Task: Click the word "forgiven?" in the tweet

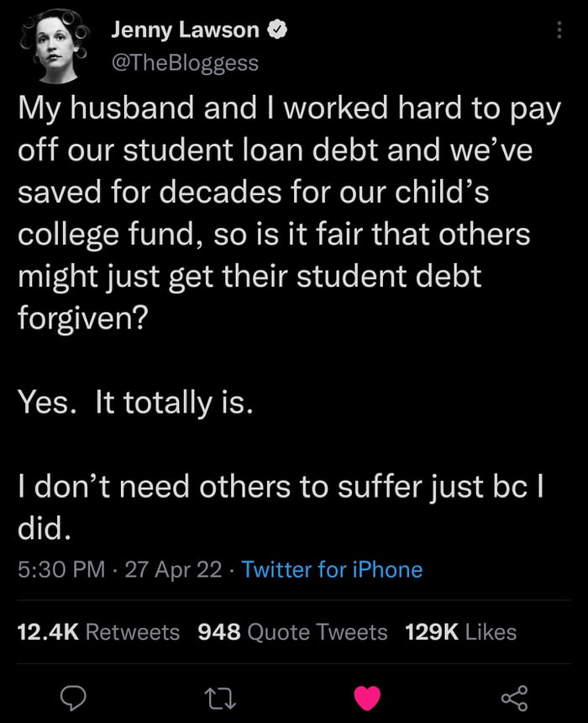Action: coord(81,316)
